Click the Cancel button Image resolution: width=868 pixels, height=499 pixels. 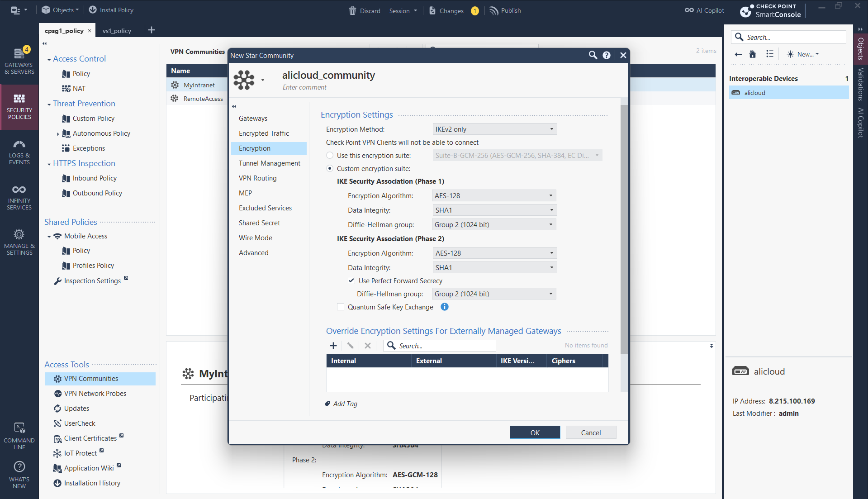coord(591,432)
